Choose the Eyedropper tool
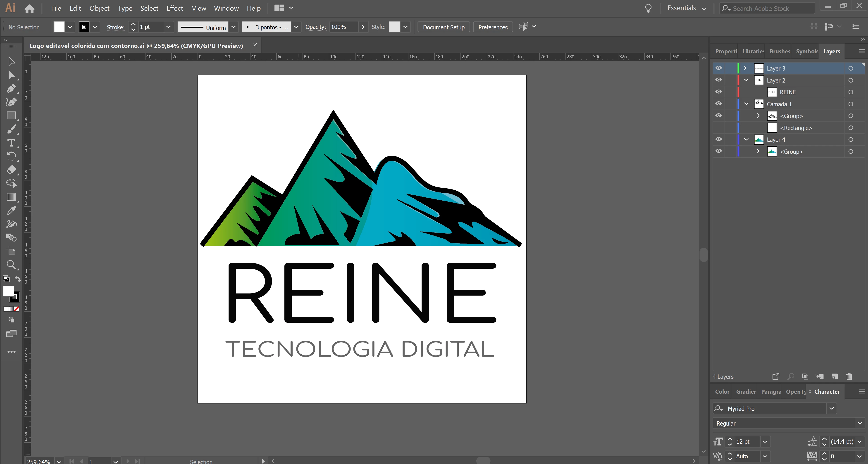The image size is (868, 464). point(11,211)
